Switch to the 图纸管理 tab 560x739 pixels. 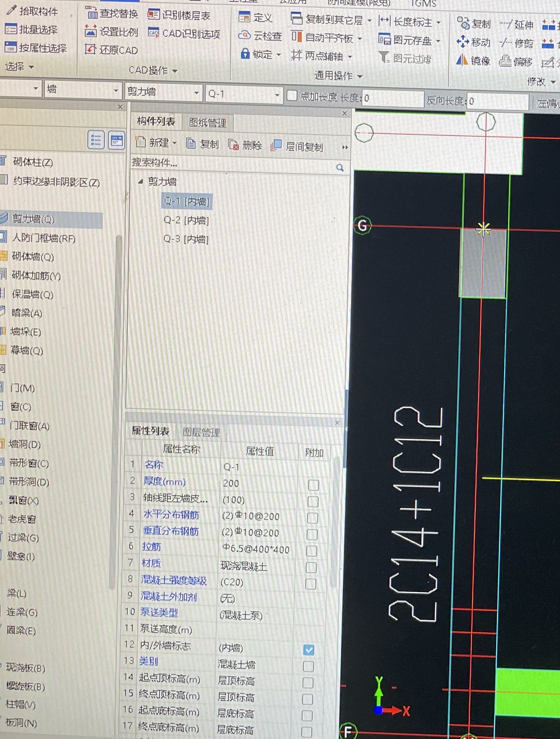coord(208,123)
